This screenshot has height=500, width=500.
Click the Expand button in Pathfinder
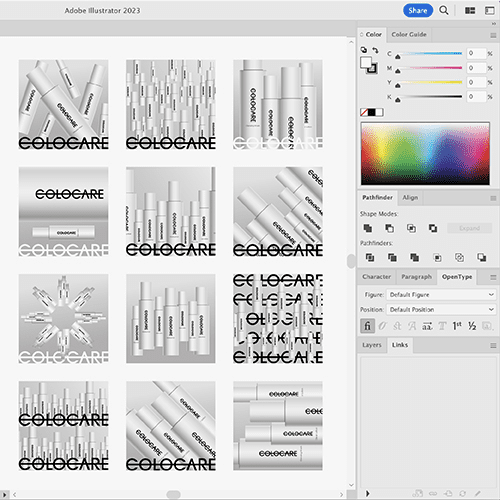469,228
